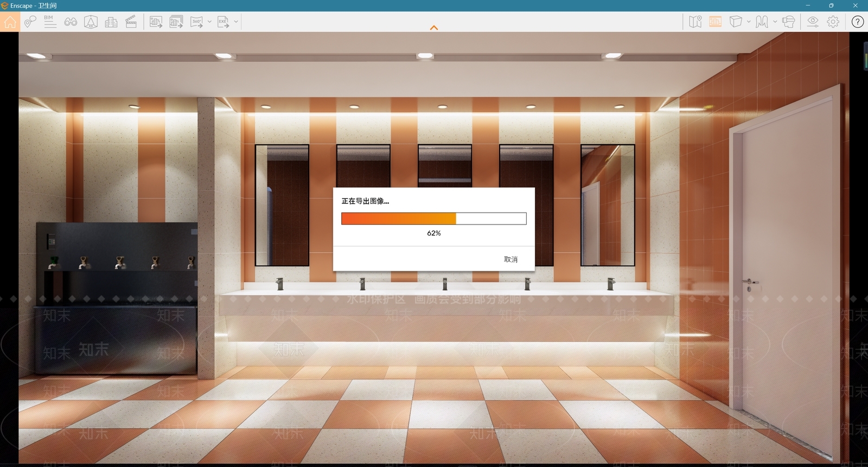868x467 pixels.
Task: Expand the navigation mode dropdown arrow
Action: pos(775,22)
